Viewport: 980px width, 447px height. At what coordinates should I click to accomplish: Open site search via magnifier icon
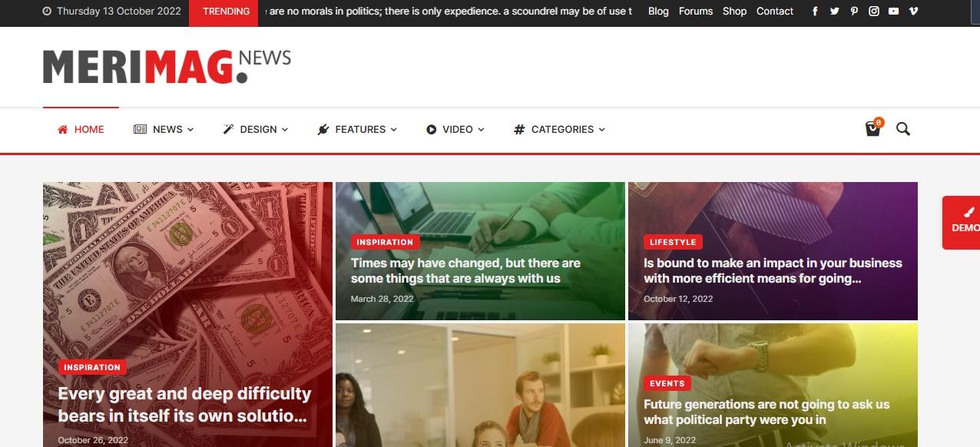pyautogui.click(x=903, y=129)
